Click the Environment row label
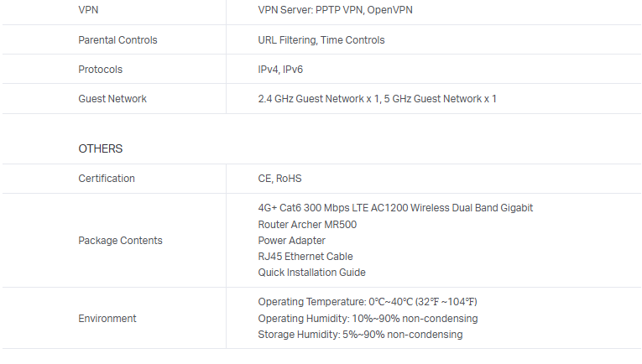 pyautogui.click(x=107, y=318)
